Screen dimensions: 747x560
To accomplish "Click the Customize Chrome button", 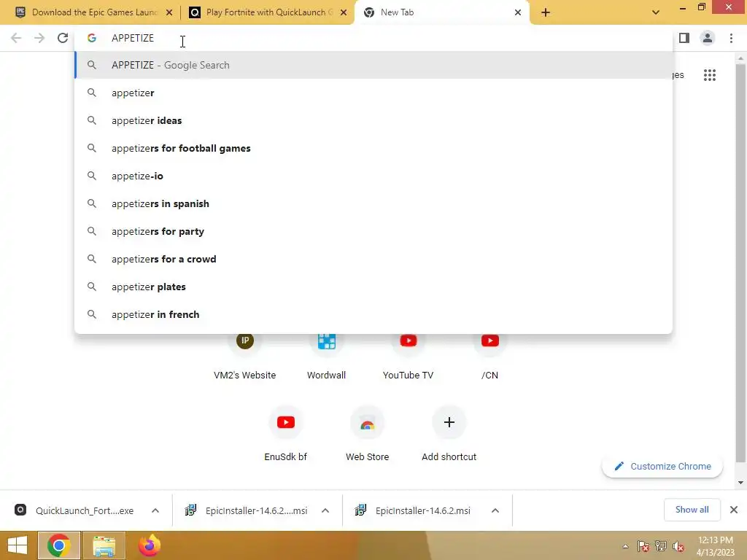I will point(662,466).
